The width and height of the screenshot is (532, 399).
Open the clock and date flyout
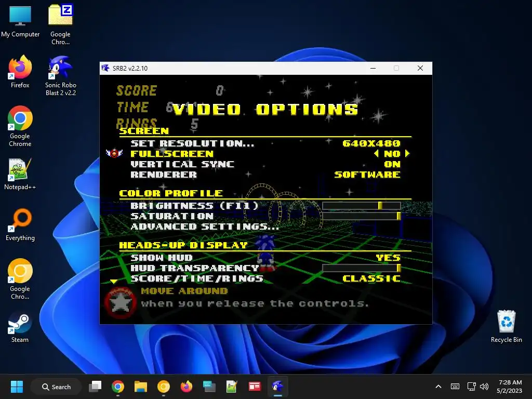click(509, 387)
